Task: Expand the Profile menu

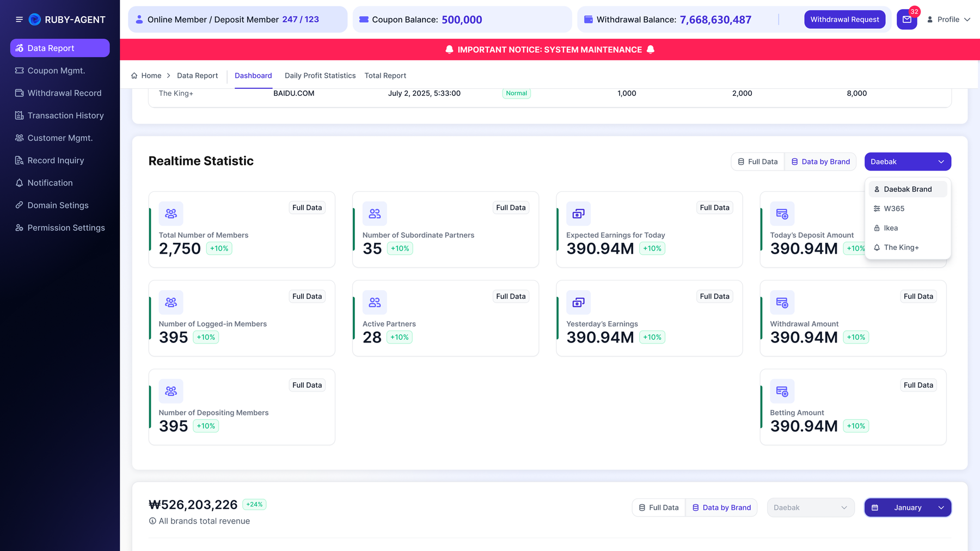Action: tap(948, 20)
